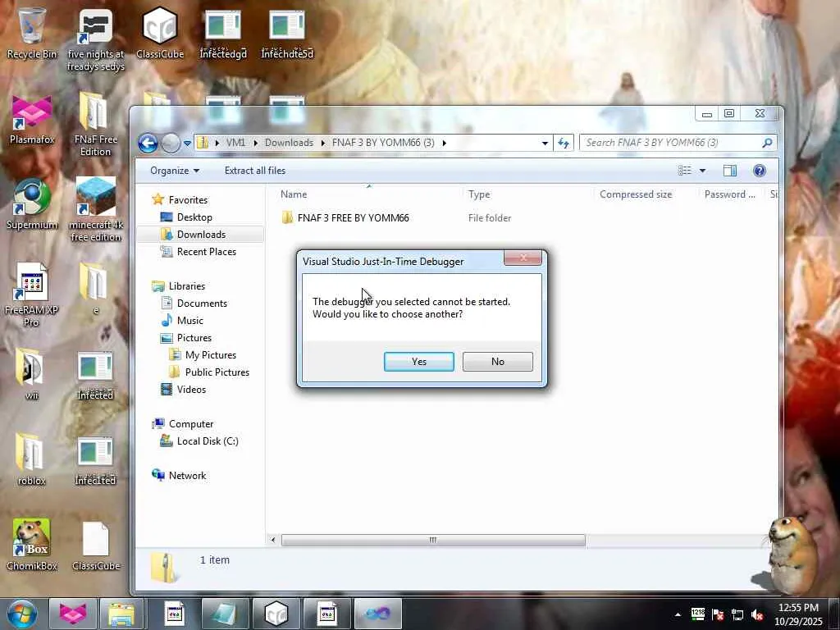Open Recent Places in the navigation pane

coord(206,251)
